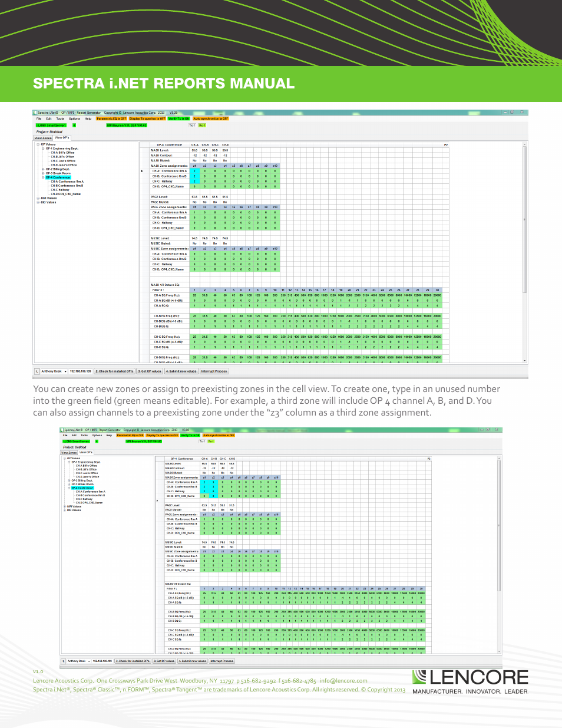The height and width of the screenshot is (728, 562).
Task: Toggle Auto synchronize is OFF, lower screenshot
Action: (219, 435)
